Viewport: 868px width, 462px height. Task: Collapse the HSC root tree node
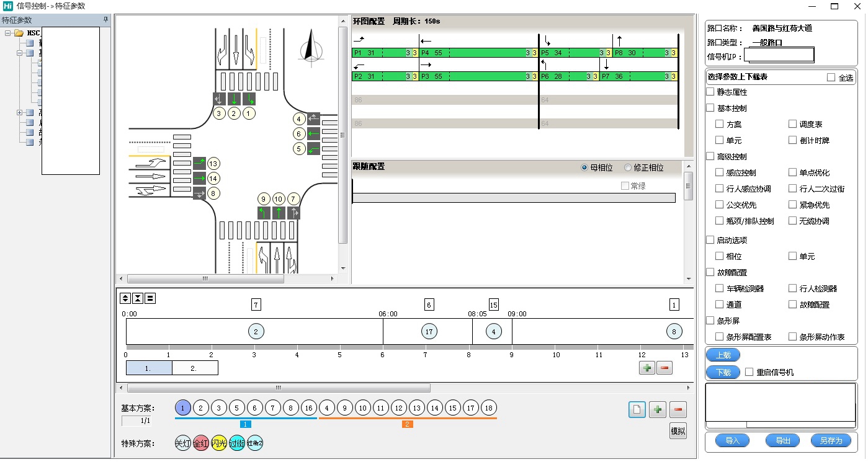click(x=8, y=33)
